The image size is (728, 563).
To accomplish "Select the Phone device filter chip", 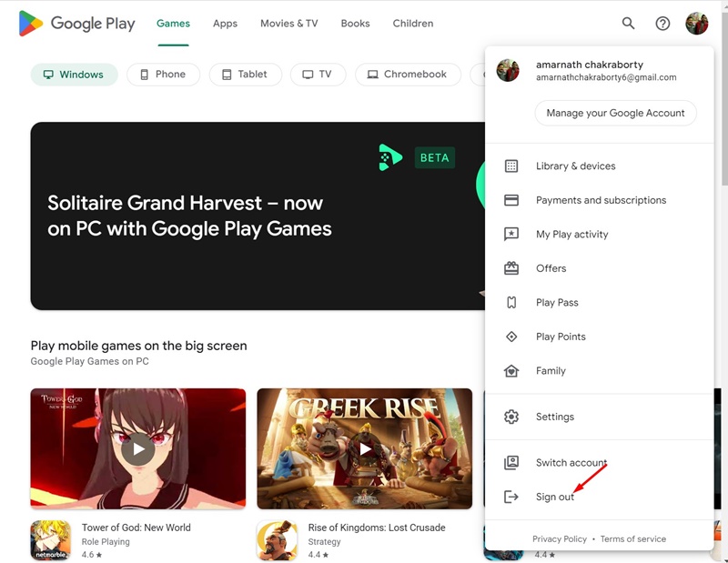I will (164, 75).
